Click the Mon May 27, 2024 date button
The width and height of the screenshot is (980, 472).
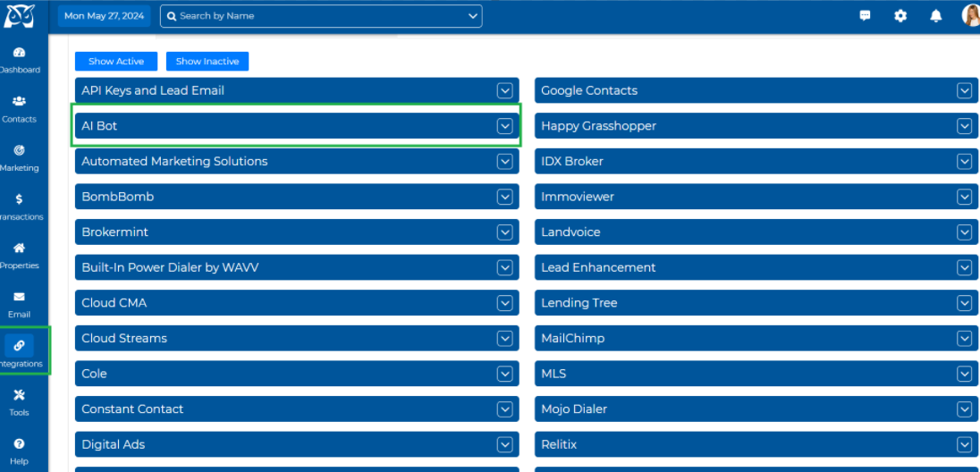[x=105, y=16]
